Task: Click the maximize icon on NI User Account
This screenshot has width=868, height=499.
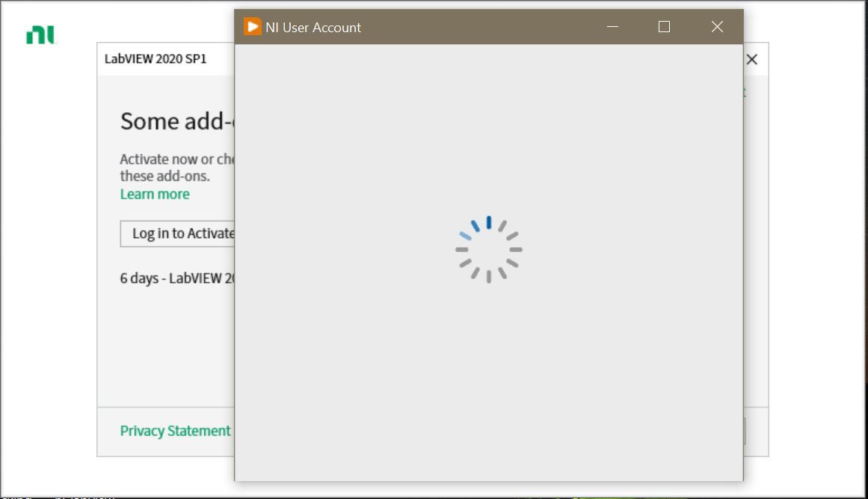Action: (x=663, y=26)
